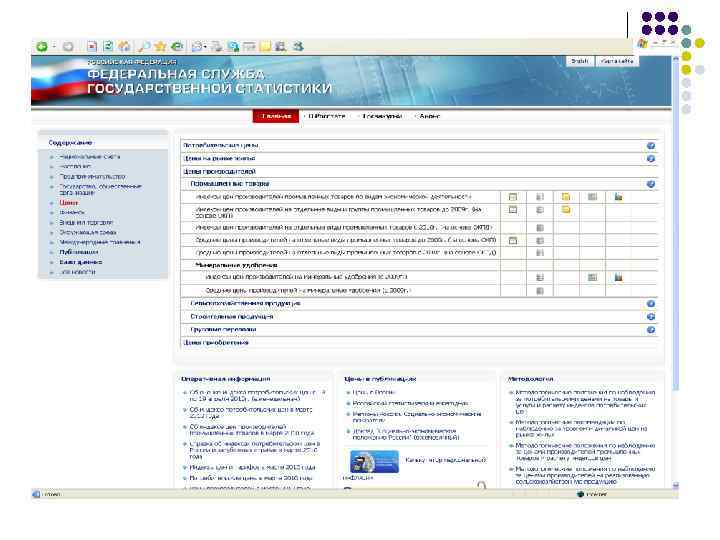Open document icon for indices по видам экономической деятельности
This screenshot has width=720, height=540.
point(540,197)
